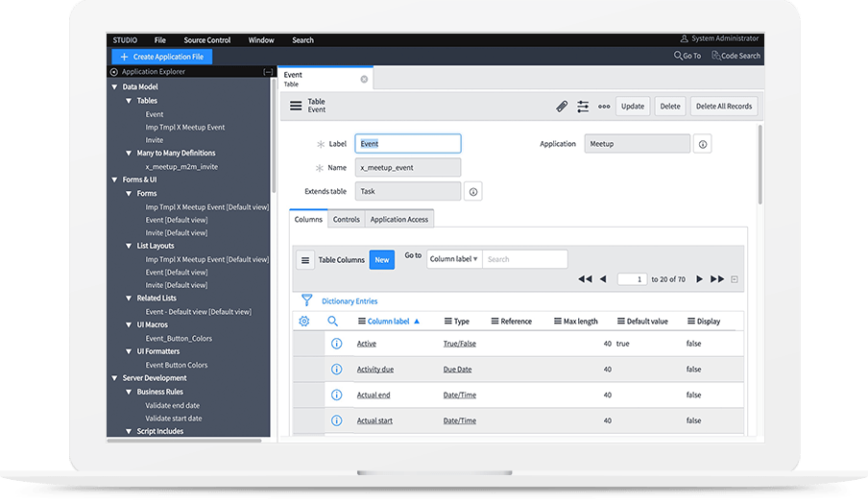
Task: Click the Delete All Records button
Action: click(724, 107)
